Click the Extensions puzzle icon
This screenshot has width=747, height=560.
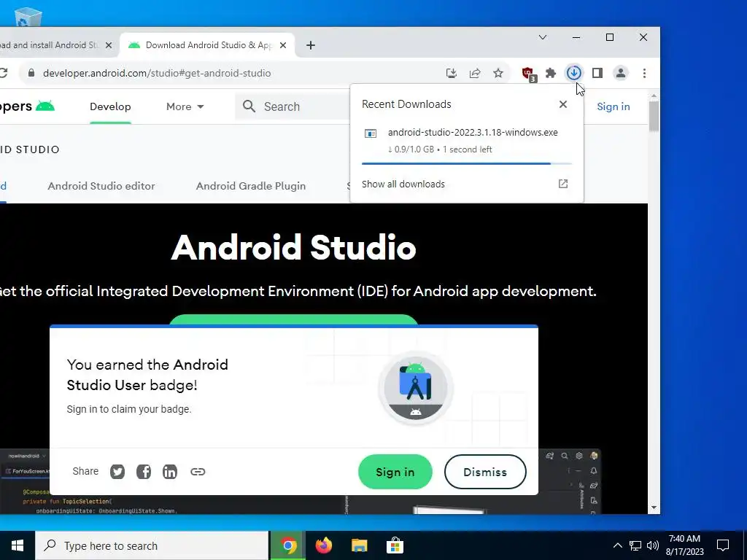(x=551, y=73)
